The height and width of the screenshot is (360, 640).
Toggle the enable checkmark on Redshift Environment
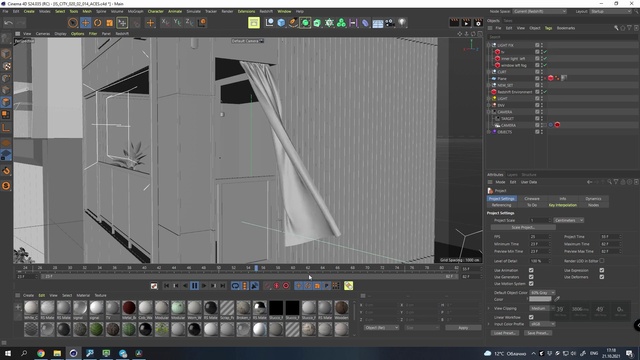[545, 92]
